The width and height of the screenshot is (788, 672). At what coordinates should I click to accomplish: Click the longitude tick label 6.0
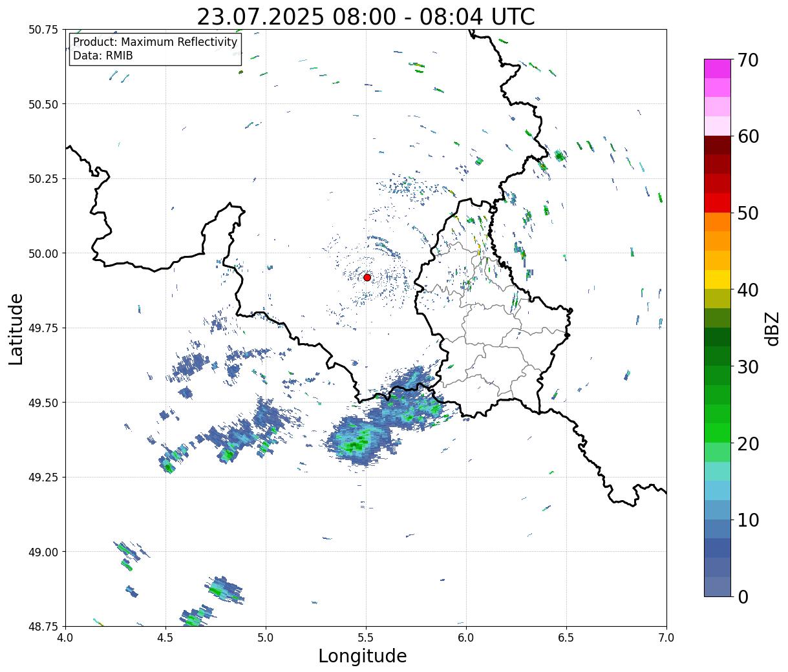pyautogui.click(x=466, y=638)
